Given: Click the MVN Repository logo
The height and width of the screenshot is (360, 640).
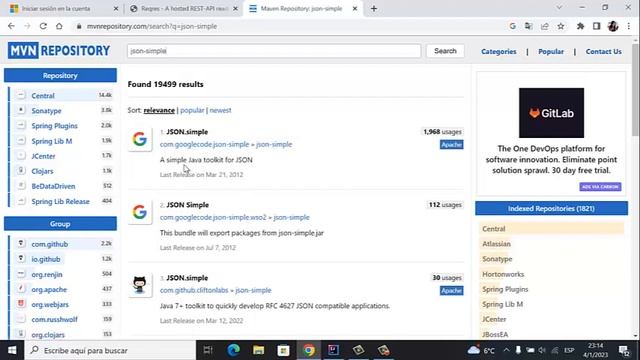Looking at the screenshot, I should pyautogui.click(x=59, y=51).
